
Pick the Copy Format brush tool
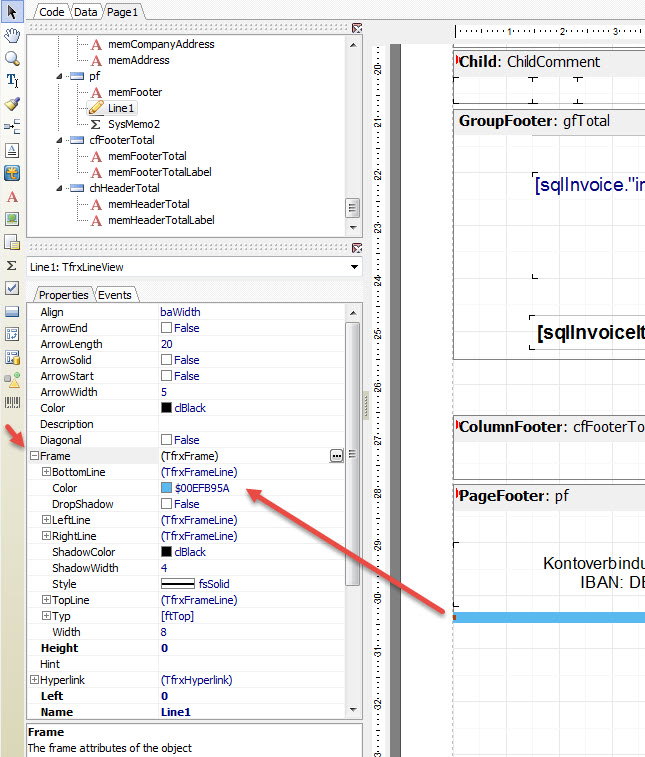12,104
